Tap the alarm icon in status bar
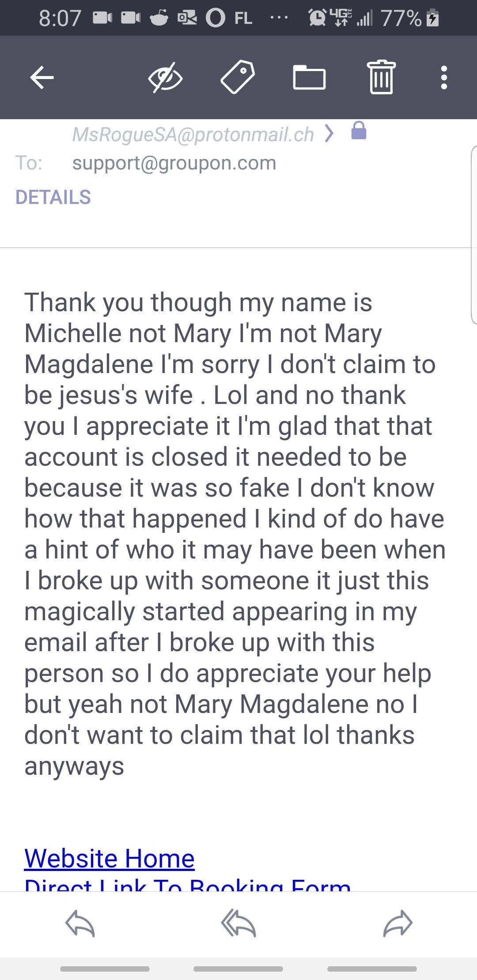The width and height of the screenshot is (477, 980). pos(317,18)
